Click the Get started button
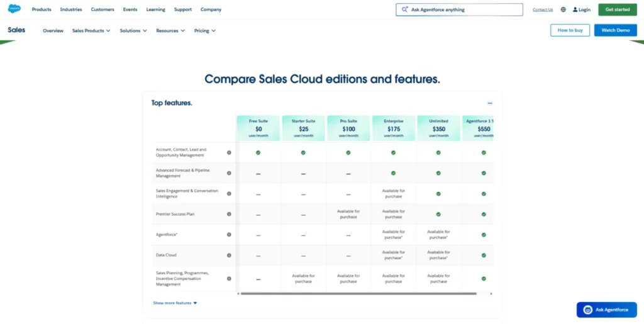This screenshot has height=324, width=644. [618, 9]
